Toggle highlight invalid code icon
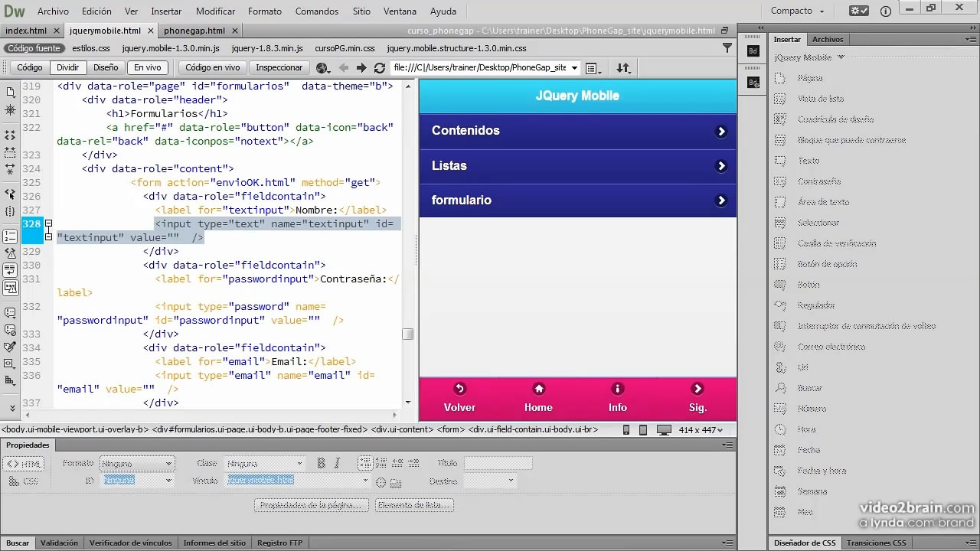 click(x=10, y=253)
